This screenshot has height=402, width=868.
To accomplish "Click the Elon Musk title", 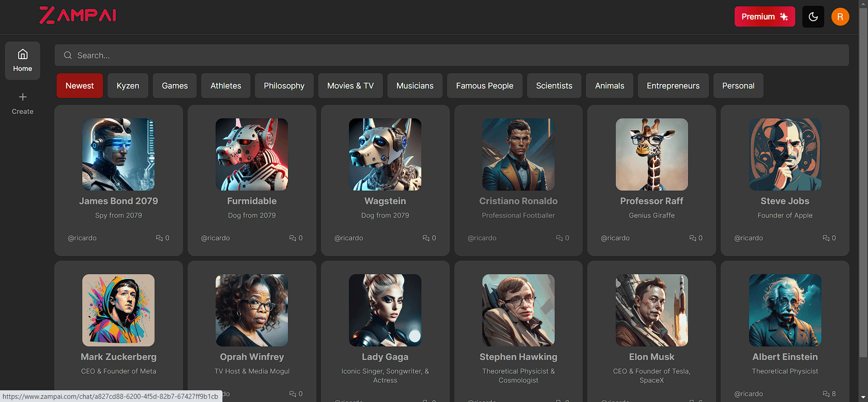I will [x=652, y=357].
